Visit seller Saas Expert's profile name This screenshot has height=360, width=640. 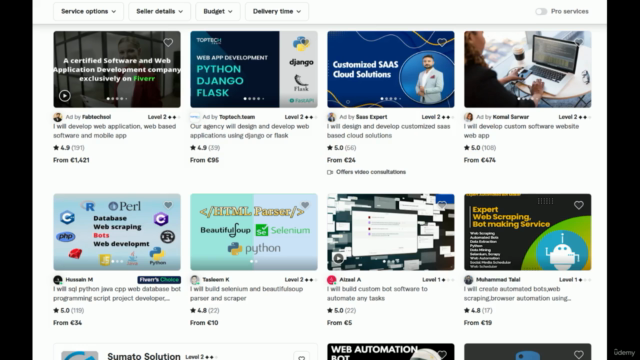pos(371,117)
